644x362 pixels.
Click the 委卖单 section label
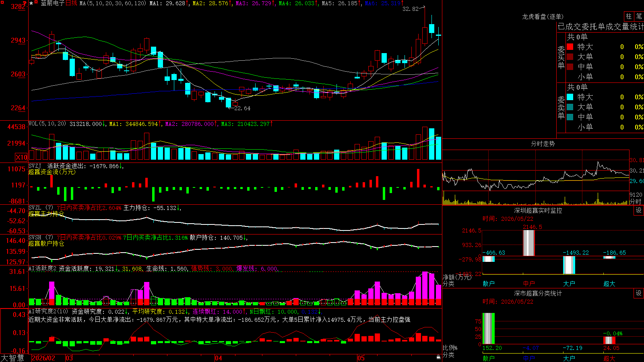coord(561,108)
